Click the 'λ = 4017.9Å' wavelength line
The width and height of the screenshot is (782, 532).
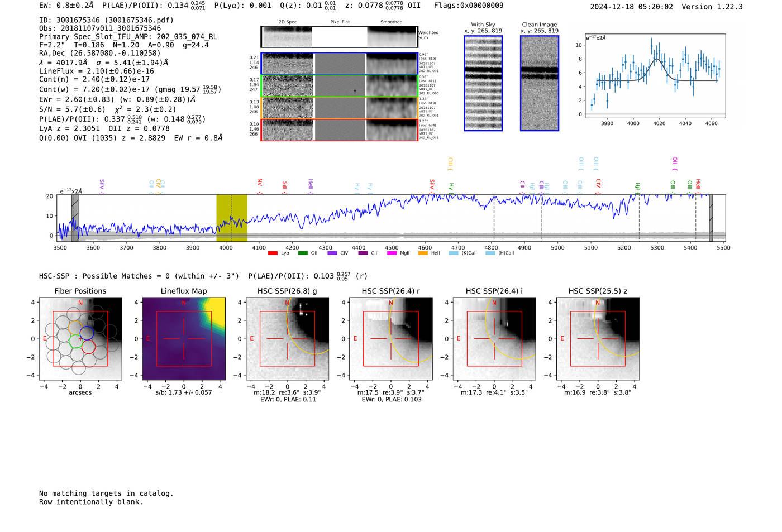103,63
